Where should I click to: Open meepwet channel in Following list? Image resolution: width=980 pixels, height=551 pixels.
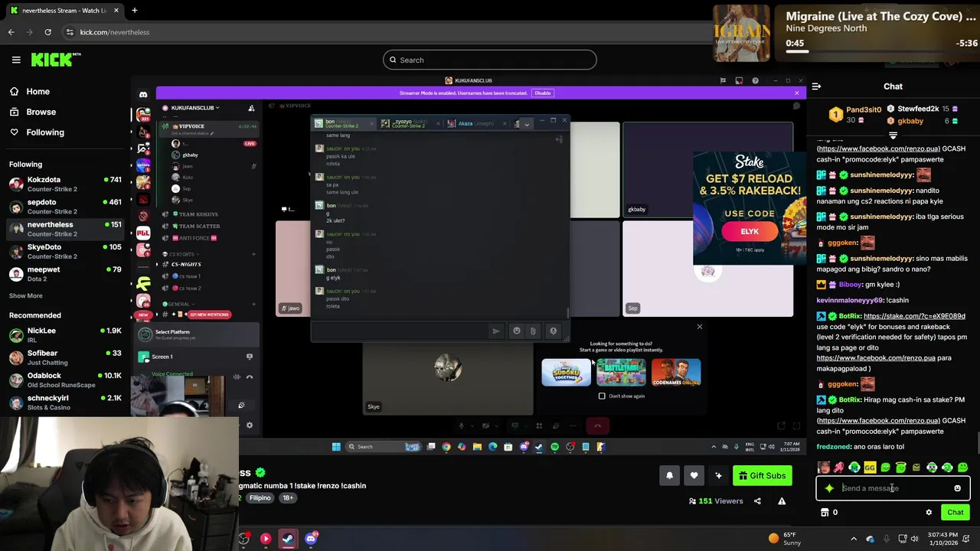tap(65, 274)
